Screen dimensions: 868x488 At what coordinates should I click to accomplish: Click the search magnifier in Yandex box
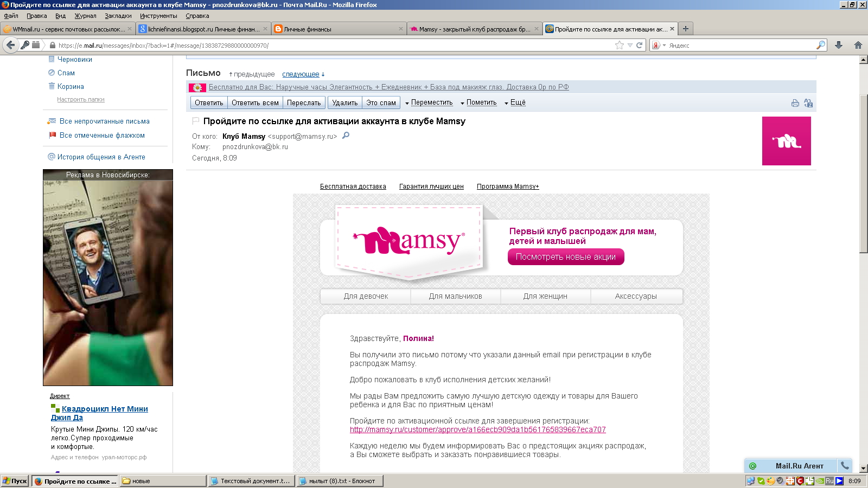(821, 45)
